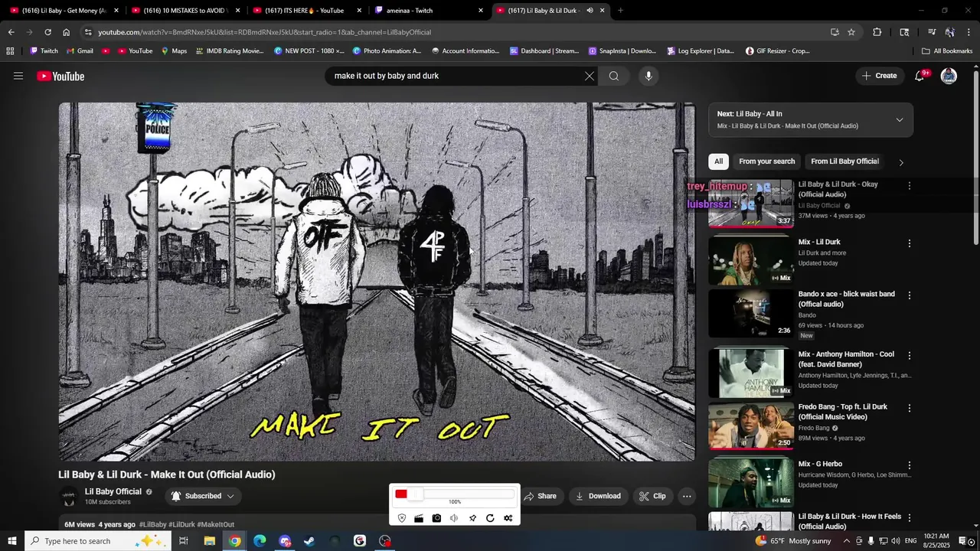Open Task View from the taskbar
The height and width of the screenshot is (551, 980).
[184, 541]
